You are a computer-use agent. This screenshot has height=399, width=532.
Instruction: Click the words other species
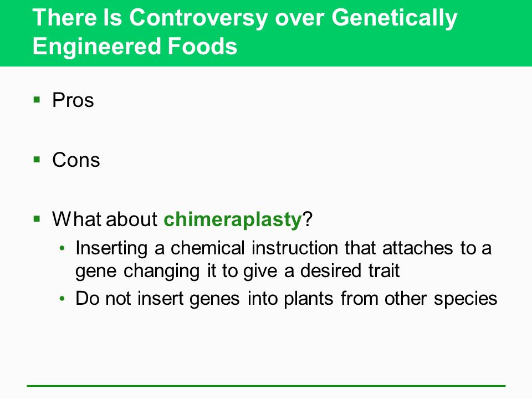point(441,299)
